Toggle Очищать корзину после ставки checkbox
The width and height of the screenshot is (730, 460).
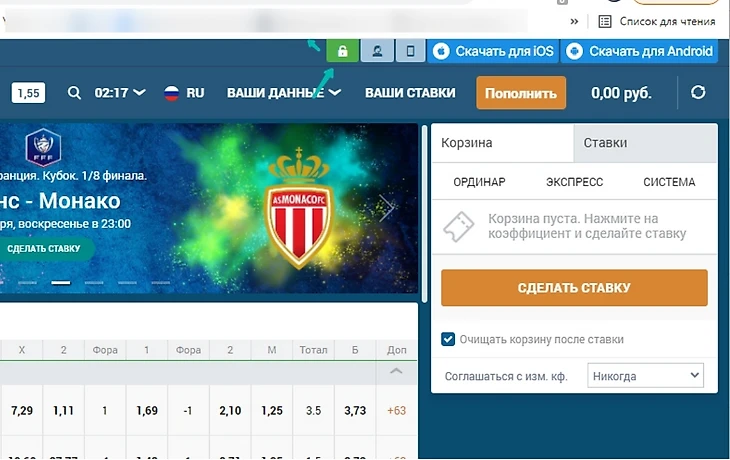tap(448, 339)
